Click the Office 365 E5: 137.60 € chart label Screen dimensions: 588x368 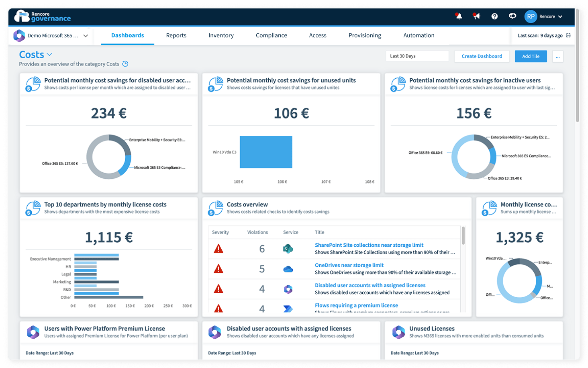(x=60, y=164)
